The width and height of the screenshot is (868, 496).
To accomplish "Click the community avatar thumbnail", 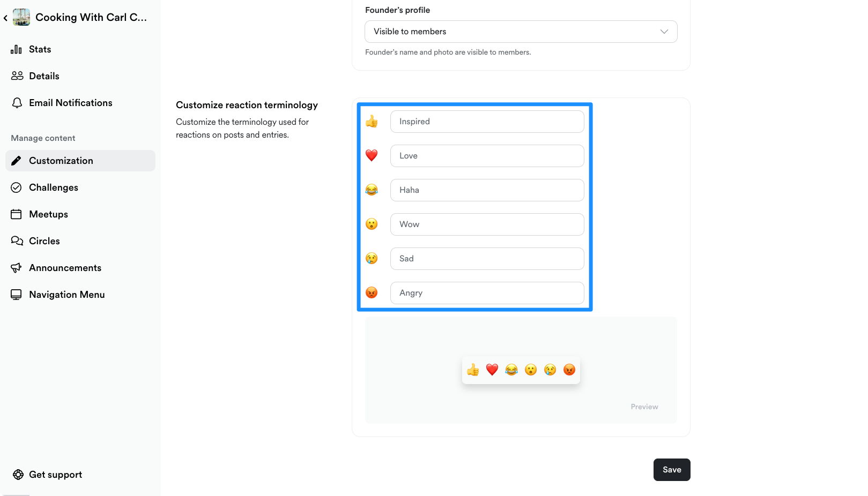I will [21, 17].
